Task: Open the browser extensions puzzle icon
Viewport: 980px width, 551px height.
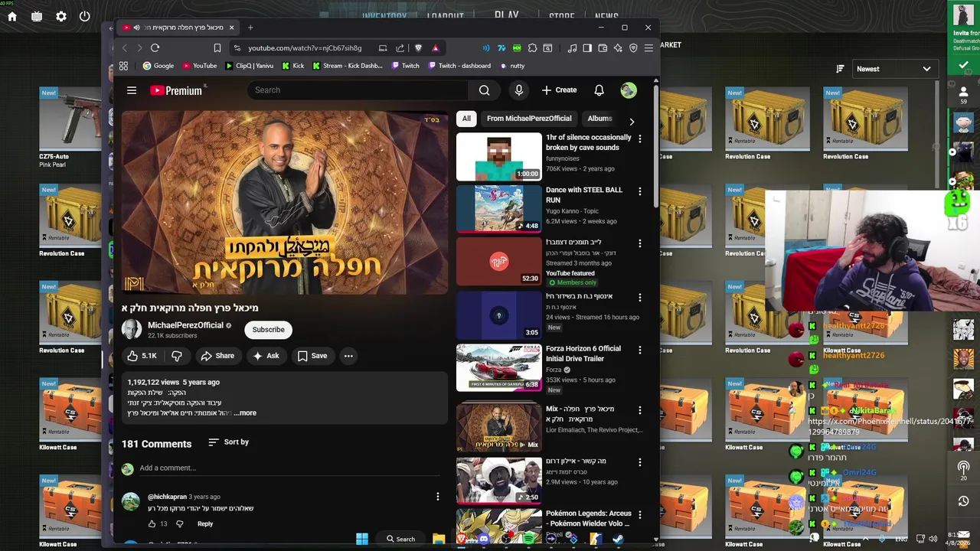Action: click(x=532, y=47)
